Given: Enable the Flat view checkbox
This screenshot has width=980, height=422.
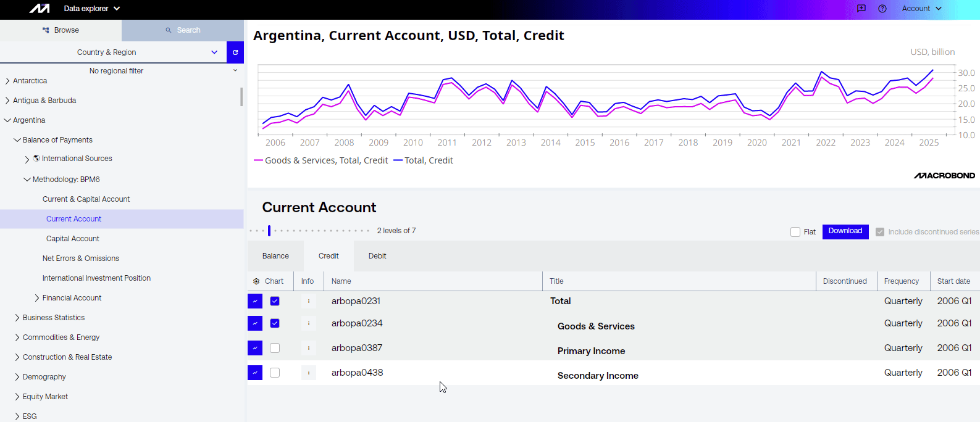Looking at the screenshot, I should (795, 232).
